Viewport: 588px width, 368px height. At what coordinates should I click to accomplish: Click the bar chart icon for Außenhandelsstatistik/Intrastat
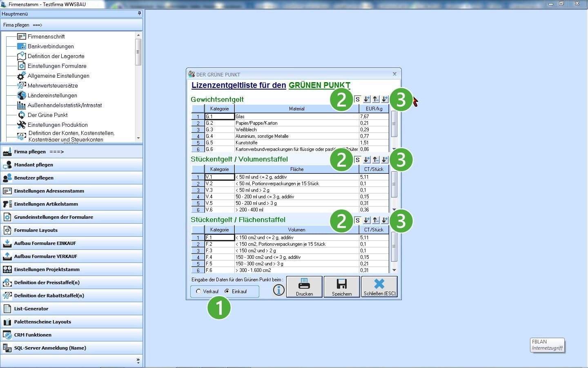(22, 105)
